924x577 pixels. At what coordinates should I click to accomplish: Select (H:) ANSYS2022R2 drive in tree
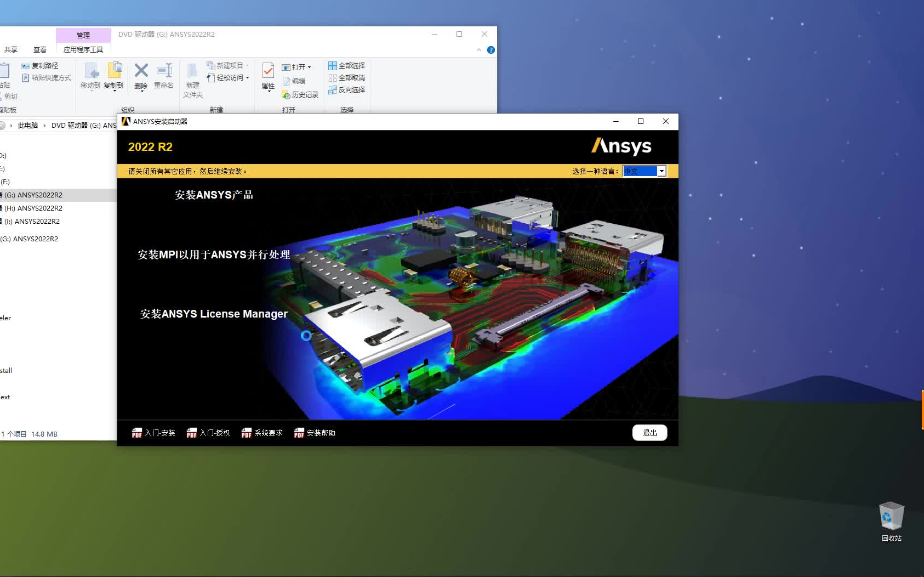(x=33, y=208)
